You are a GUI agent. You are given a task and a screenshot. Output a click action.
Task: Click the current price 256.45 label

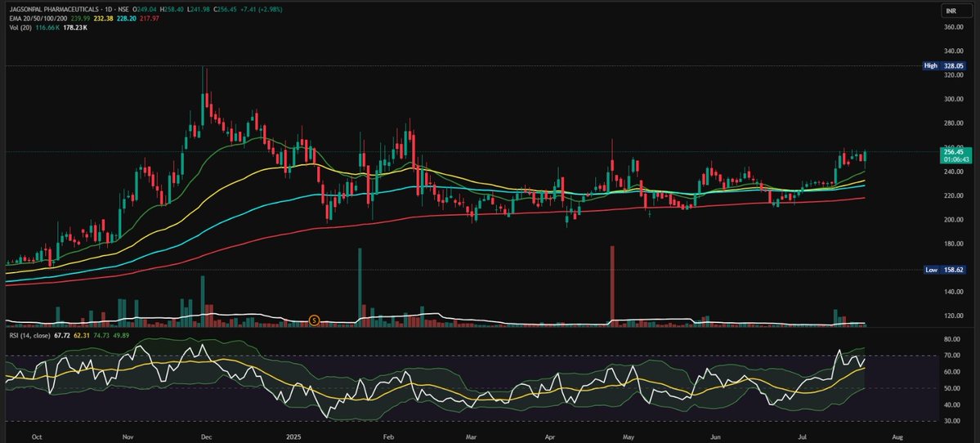(x=952, y=152)
